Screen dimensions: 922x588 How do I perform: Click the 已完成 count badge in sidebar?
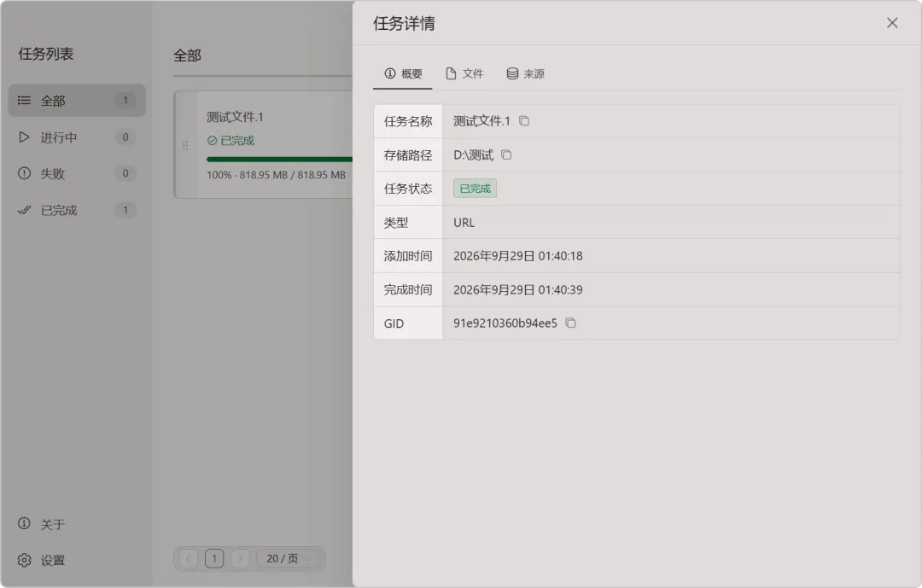(125, 210)
